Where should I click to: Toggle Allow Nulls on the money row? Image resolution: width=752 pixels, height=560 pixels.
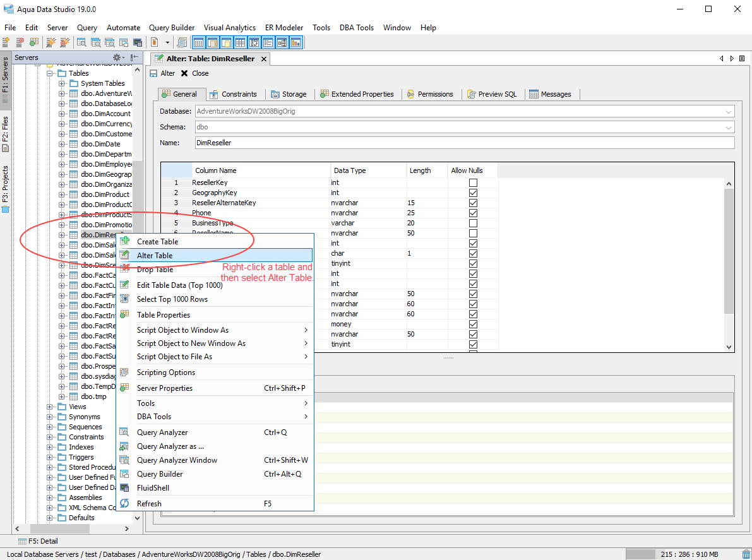(473, 324)
